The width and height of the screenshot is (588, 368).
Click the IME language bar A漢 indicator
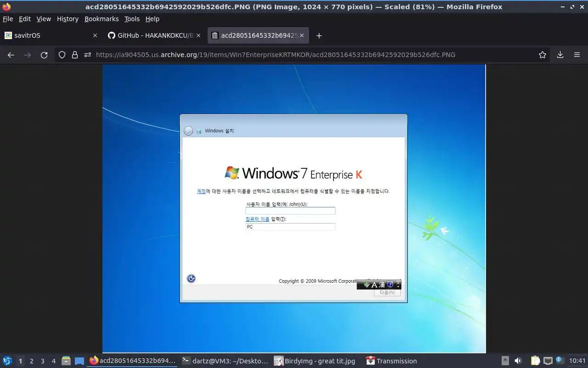pos(379,285)
